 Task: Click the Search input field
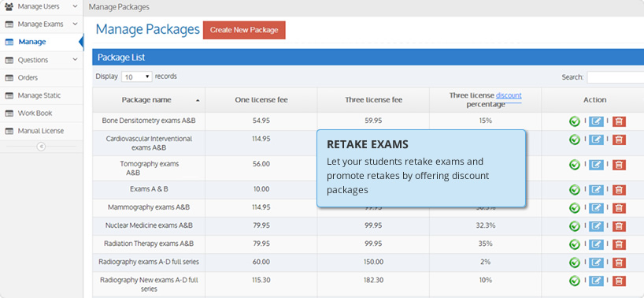[x=615, y=77]
